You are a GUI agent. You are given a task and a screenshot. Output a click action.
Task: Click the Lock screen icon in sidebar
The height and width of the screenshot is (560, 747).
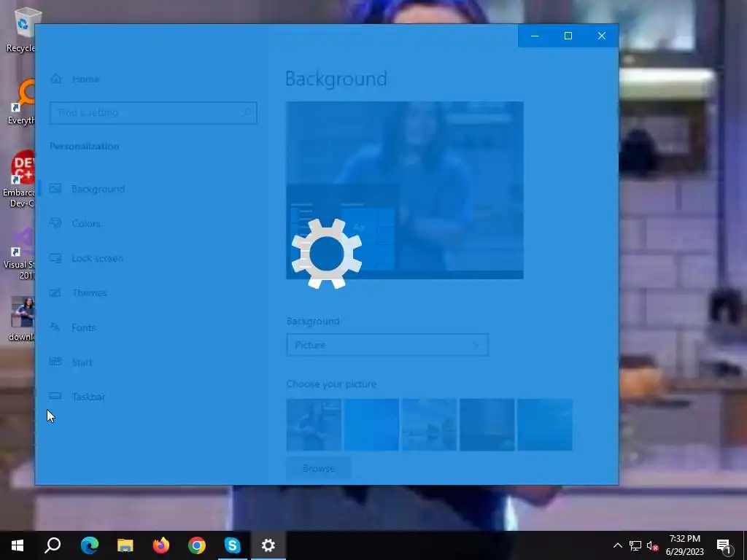click(x=55, y=257)
